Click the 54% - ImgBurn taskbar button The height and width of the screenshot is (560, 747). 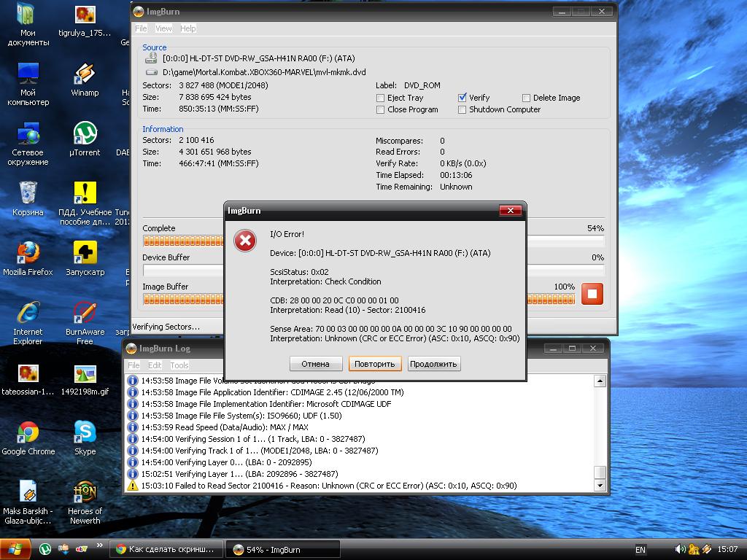[x=283, y=550]
